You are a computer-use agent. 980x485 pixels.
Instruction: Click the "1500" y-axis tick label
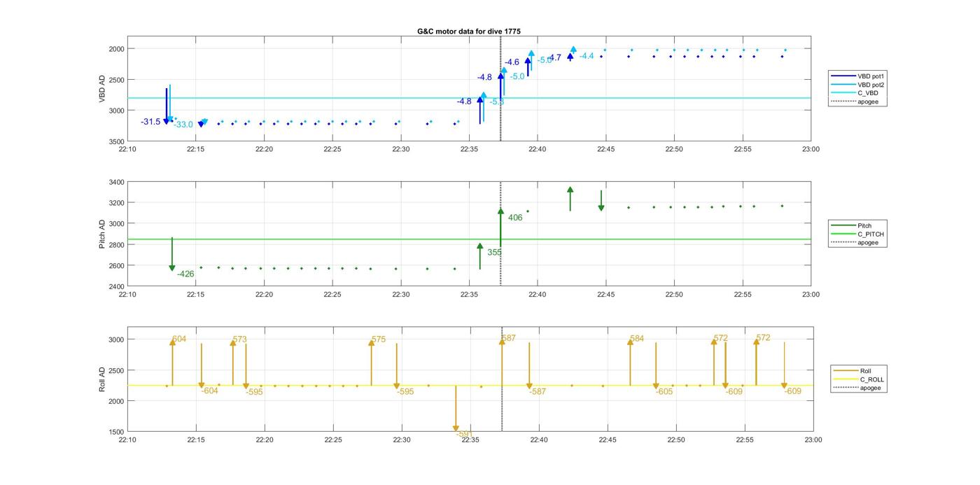click(x=115, y=433)
